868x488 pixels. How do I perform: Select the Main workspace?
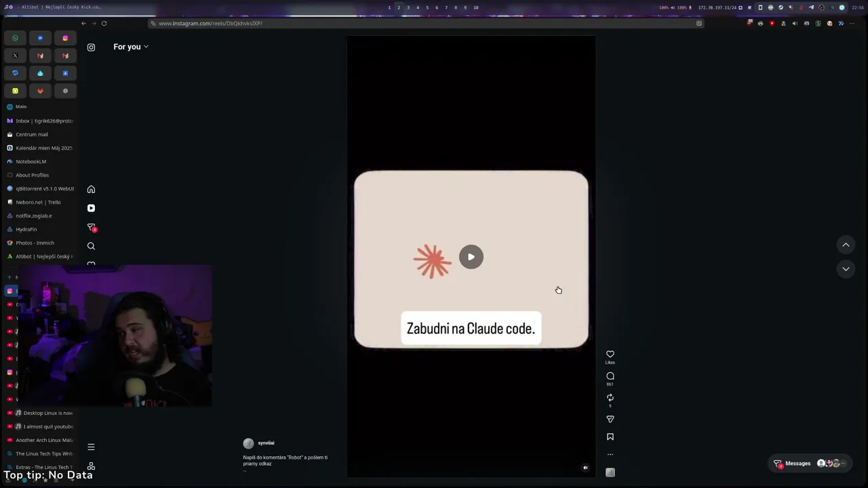tap(39, 106)
